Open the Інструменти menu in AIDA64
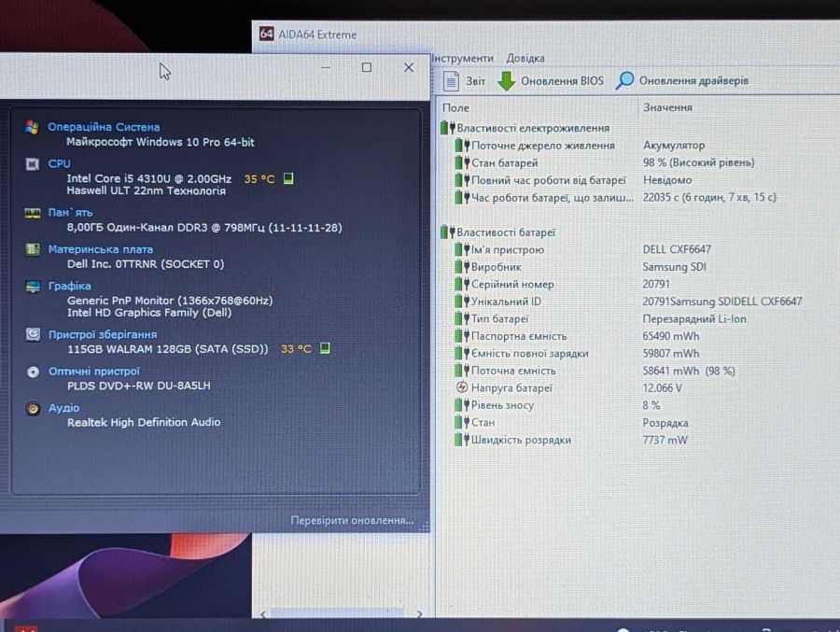Viewport: 840px width, 632px height. (462, 58)
